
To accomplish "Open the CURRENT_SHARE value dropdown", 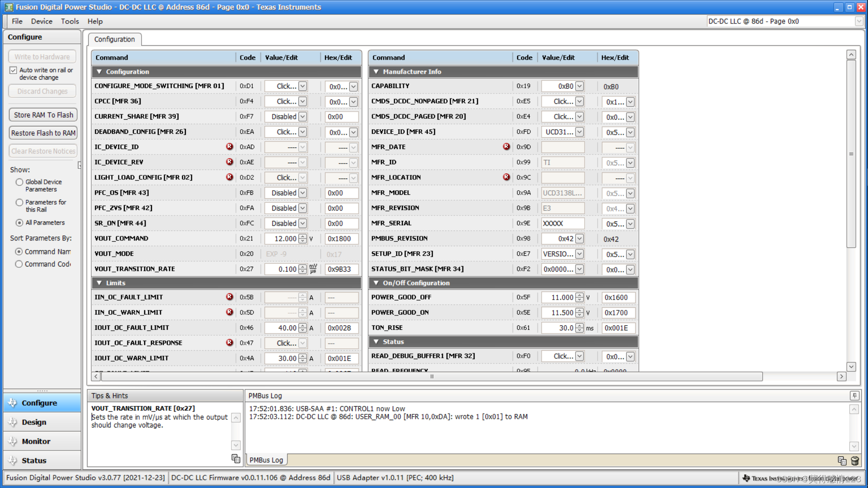I will [302, 117].
